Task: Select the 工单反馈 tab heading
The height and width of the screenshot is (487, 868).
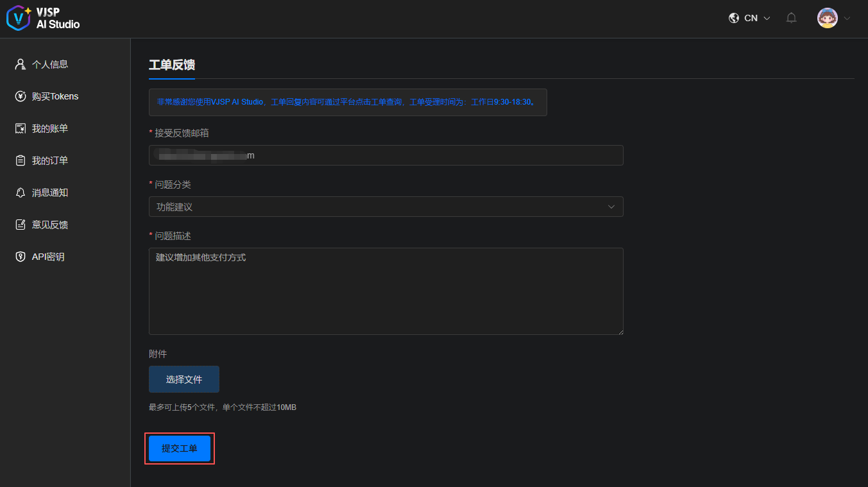Action: [171, 65]
